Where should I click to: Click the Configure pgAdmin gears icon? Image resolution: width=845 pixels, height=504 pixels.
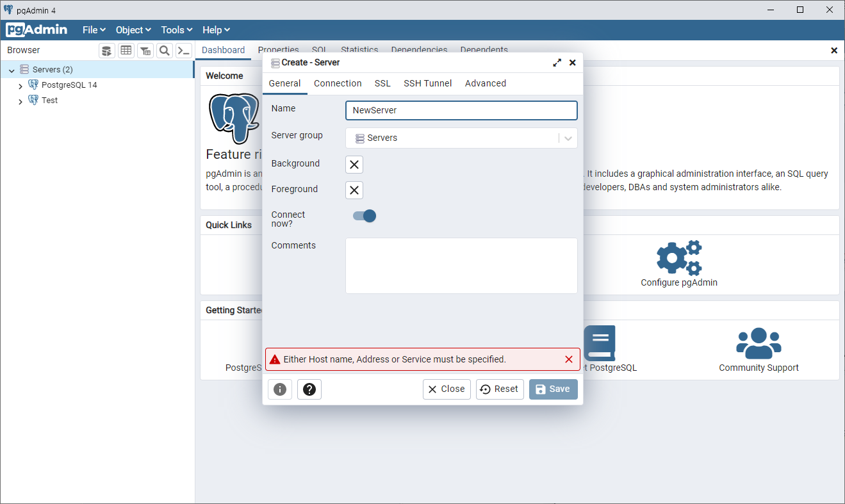point(679,257)
